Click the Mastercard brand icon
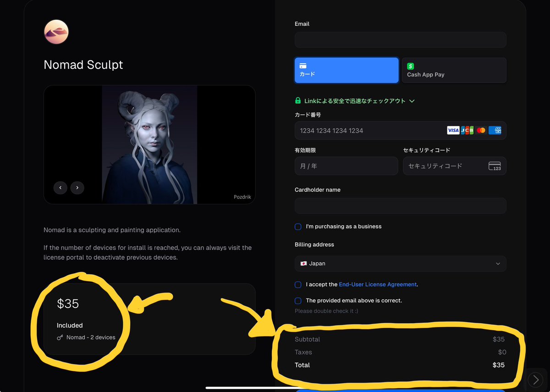 tap(481, 131)
